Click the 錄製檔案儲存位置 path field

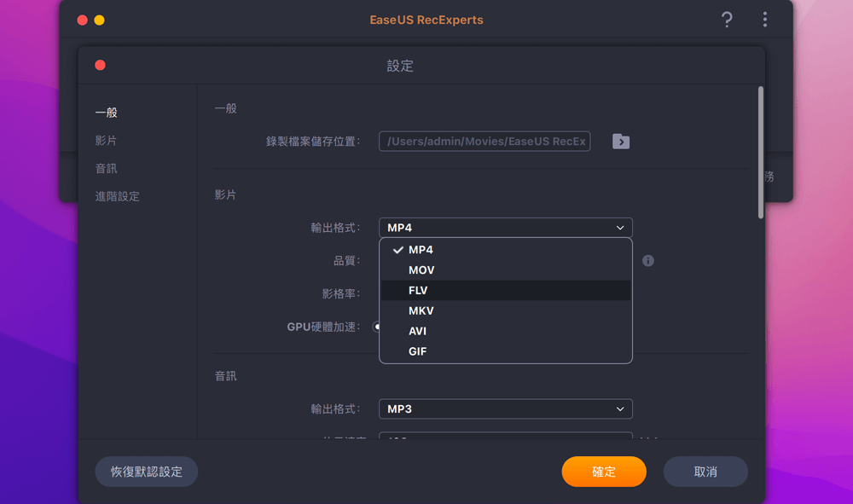[485, 142]
